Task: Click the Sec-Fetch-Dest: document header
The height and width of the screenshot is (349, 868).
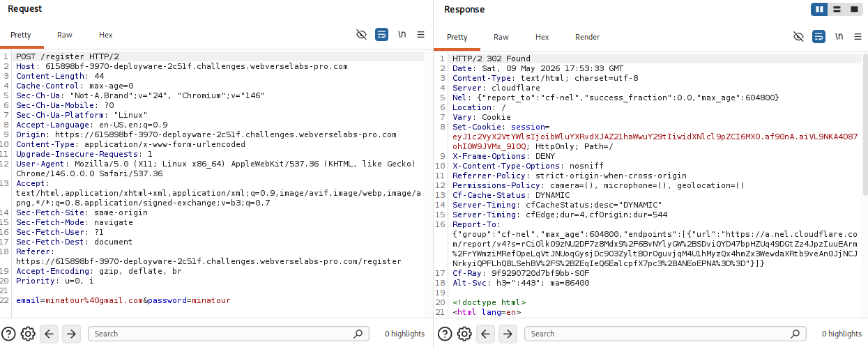Action: (x=75, y=242)
